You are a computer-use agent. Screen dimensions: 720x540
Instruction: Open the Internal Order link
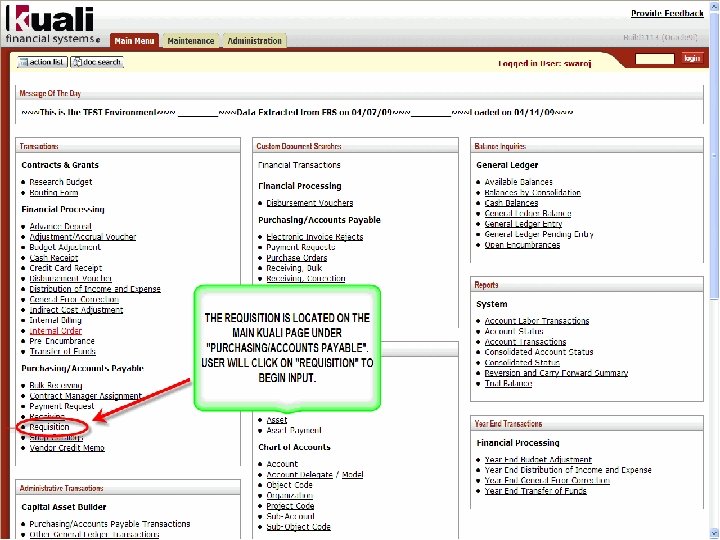click(x=56, y=331)
